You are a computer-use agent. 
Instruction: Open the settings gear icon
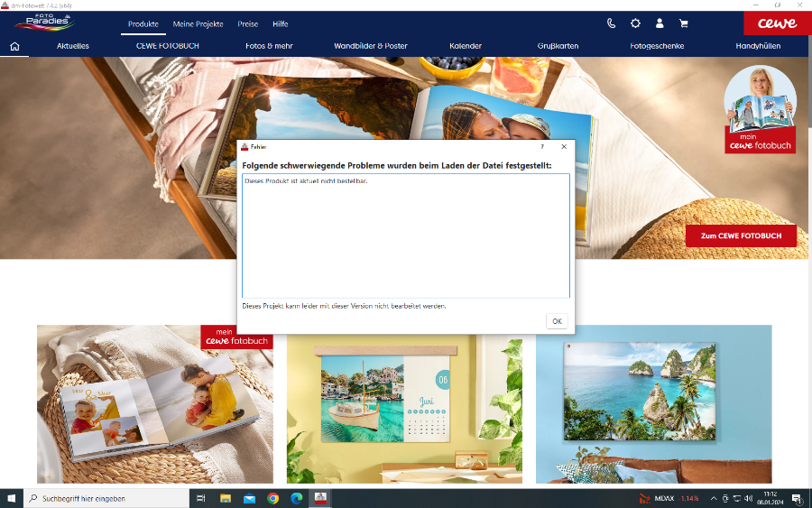coord(635,23)
